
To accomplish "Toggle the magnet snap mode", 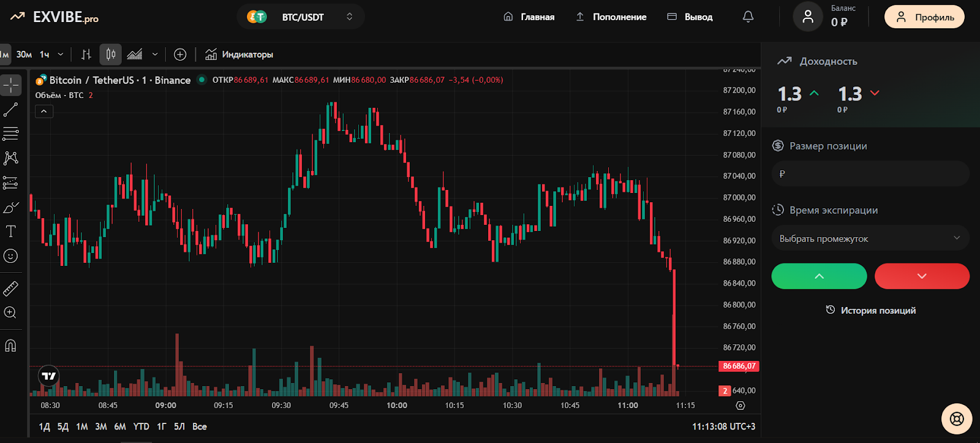I will (10, 346).
